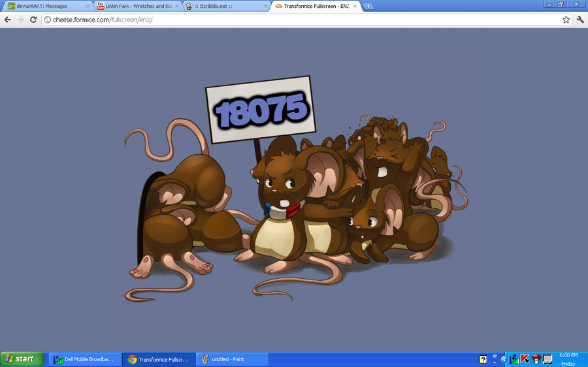
Task: Click the yellow question mark help icon
Action: point(483,360)
